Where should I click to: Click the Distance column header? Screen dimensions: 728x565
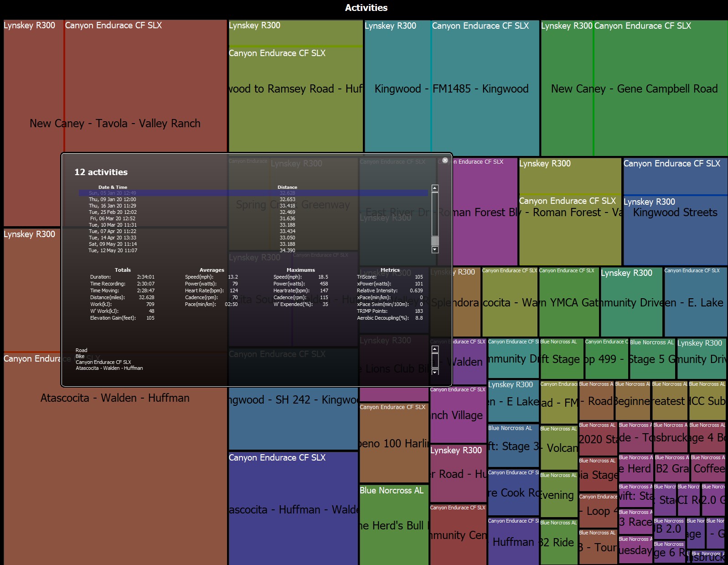287,187
